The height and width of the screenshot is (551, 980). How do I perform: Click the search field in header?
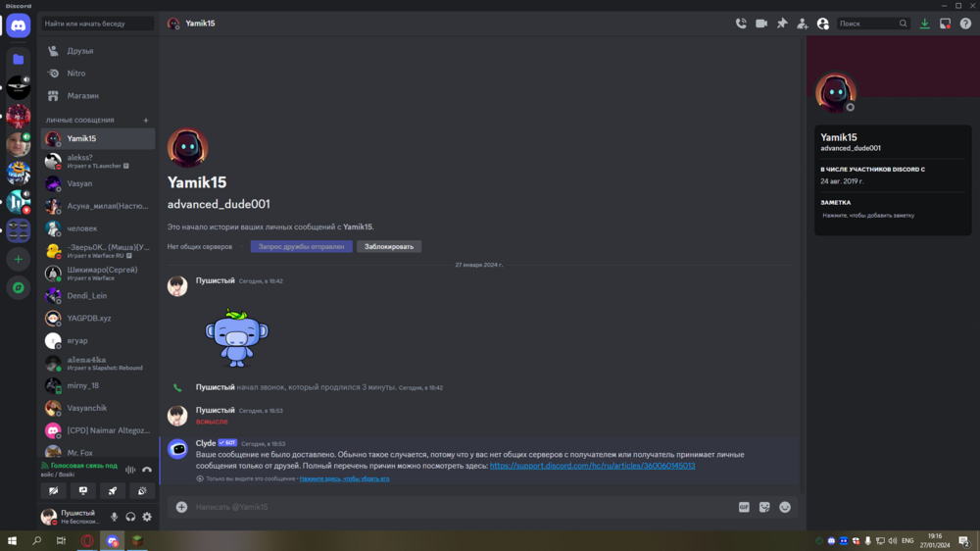coord(872,24)
